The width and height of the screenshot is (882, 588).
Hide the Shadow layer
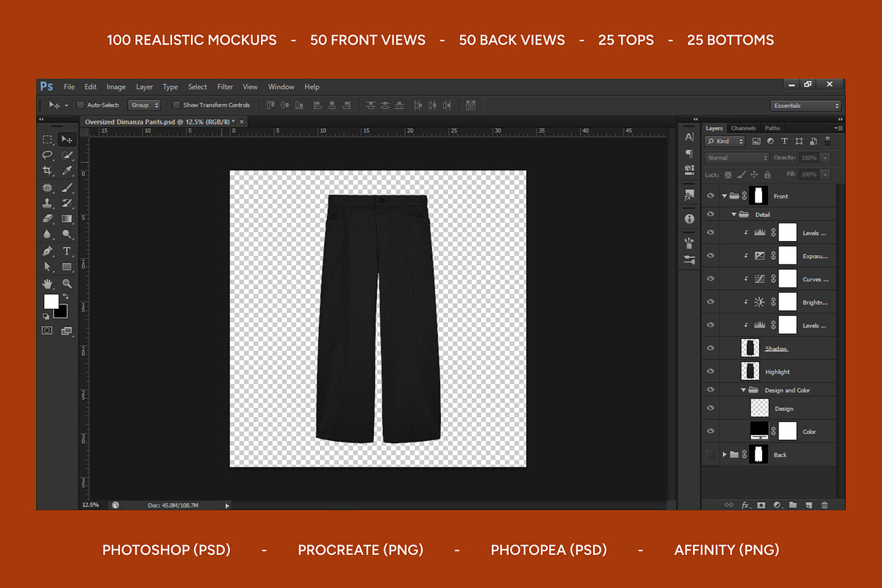(x=710, y=348)
